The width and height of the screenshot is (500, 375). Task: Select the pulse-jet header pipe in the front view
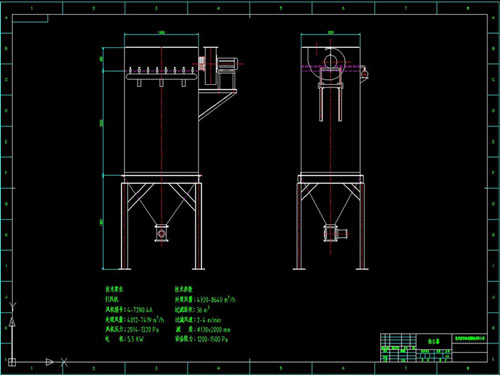click(x=162, y=77)
